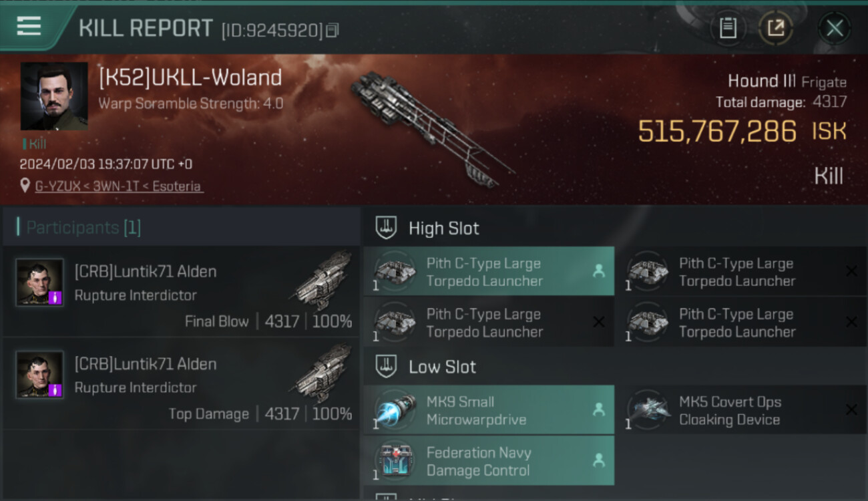Click MK9 Small Microwarpdrive module
The image size is (868, 501).
489,410
